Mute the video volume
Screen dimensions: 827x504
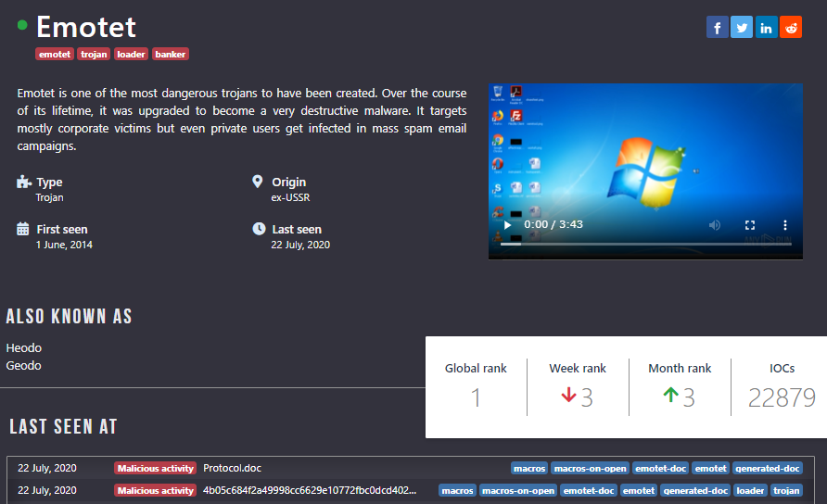click(715, 225)
